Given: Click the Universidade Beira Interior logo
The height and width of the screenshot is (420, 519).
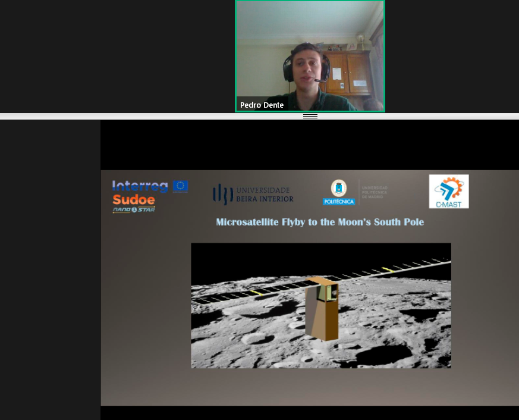Looking at the screenshot, I should point(253,193).
